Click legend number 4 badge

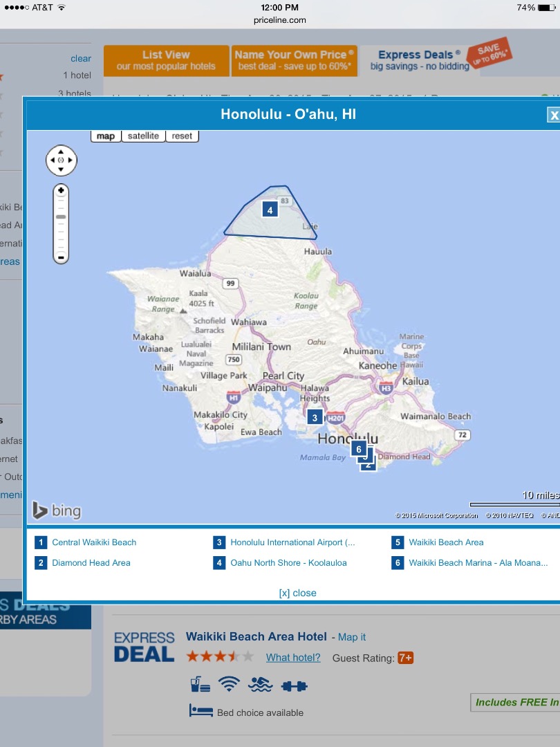point(219,562)
